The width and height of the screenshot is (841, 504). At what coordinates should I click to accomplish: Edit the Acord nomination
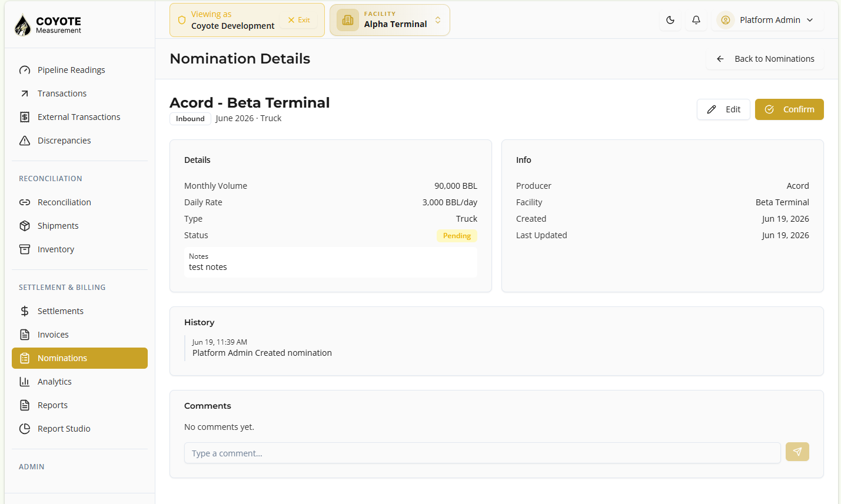(723, 109)
